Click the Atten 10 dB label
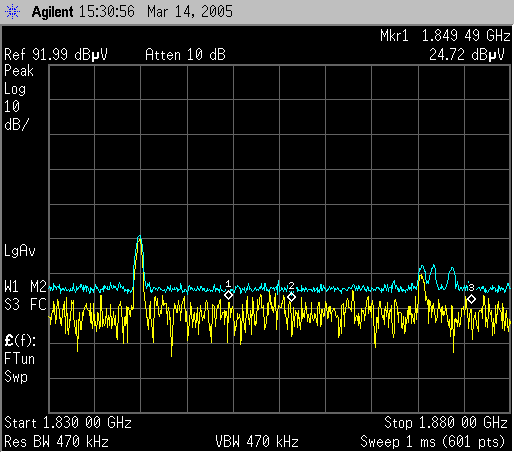This screenshot has width=514, height=453. coord(185,55)
